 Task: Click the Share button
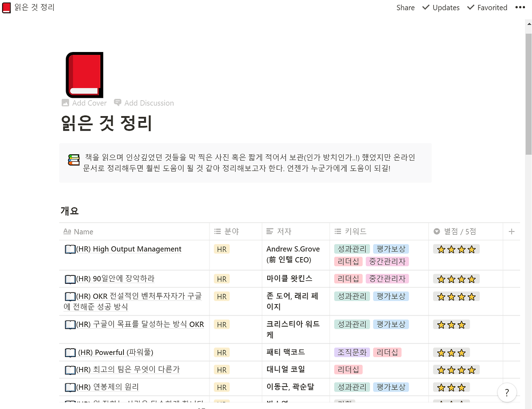pos(406,7)
